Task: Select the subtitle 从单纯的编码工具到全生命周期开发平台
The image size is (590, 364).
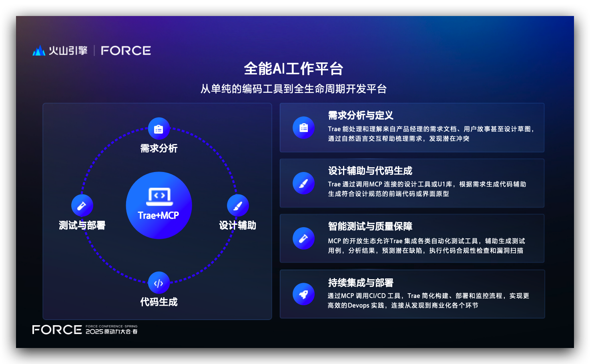Action: pyautogui.click(x=294, y=89)
